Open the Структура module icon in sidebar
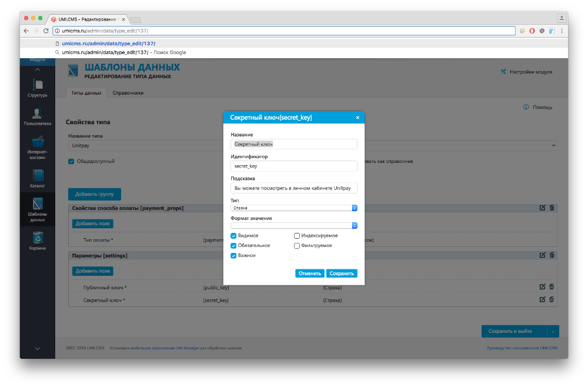 (x=37, y=85)
